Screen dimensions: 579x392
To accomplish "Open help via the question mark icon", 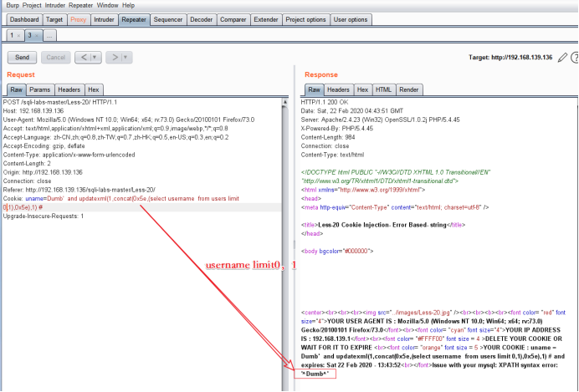I will 575,58.
